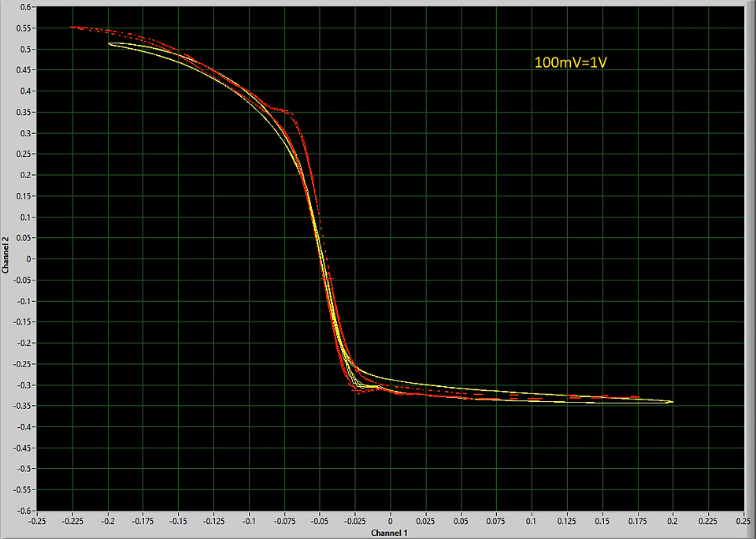Click the -0.55 tick on Channel 2 axis

click(x=22, y=490)
